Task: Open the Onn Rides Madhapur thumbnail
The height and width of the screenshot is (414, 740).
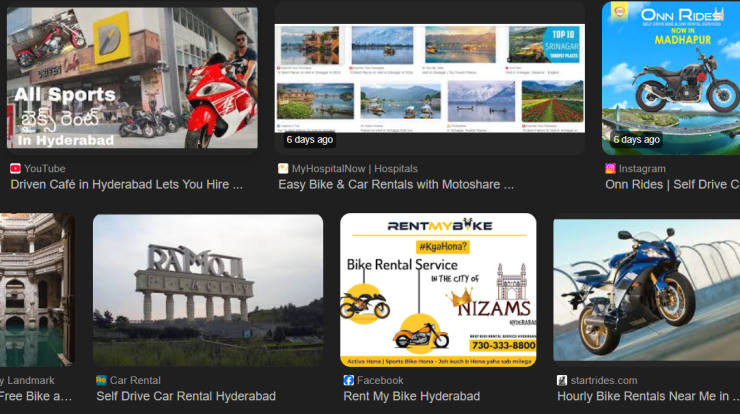Action: pos(671,78)
